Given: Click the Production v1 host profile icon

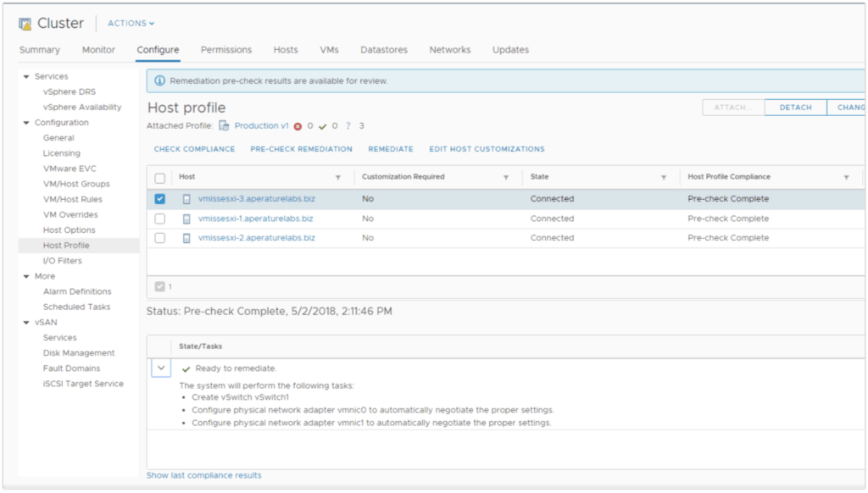Looking at the screenshot, I should (224, 125).
